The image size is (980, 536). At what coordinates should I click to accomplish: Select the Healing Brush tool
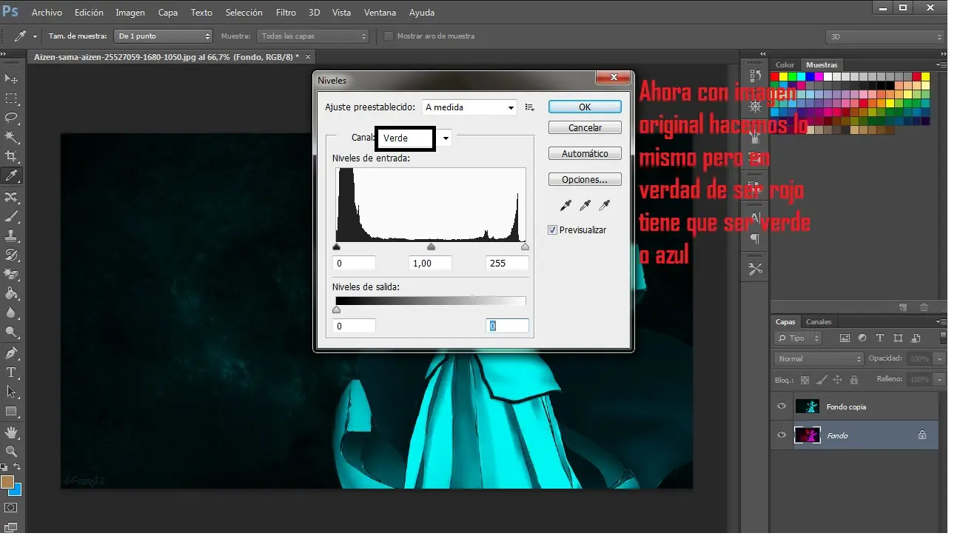(12, 198)
